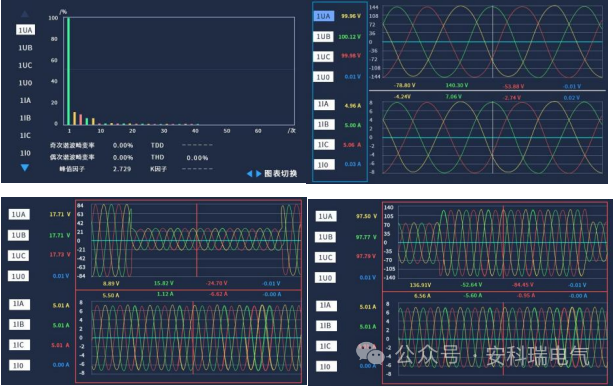Screen dimensions: 614x387
Task: Click the cursor value -5.60 A
Action: 473,296
